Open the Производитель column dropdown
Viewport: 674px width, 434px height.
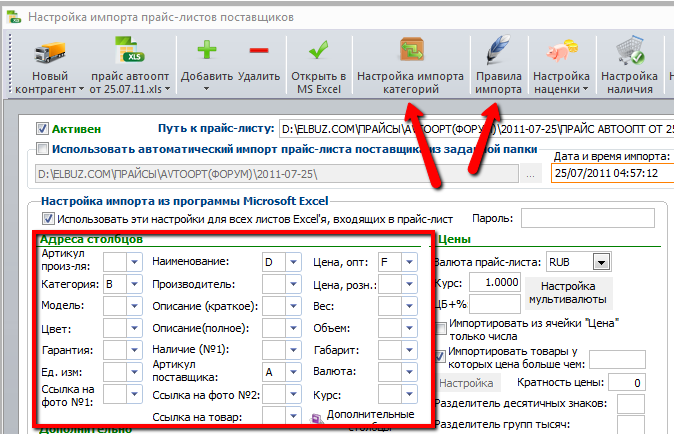(x=293, y=284)
